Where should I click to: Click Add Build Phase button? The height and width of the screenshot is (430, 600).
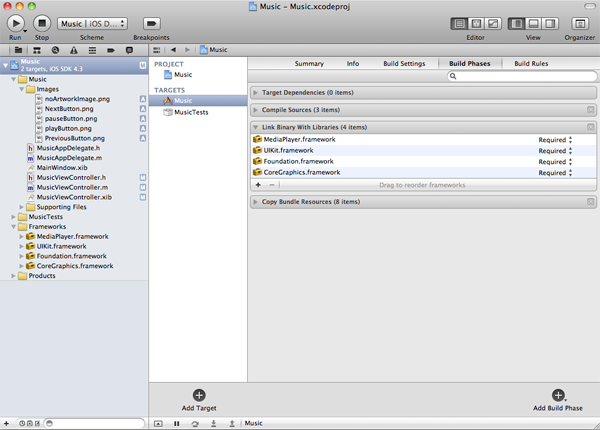558,400
